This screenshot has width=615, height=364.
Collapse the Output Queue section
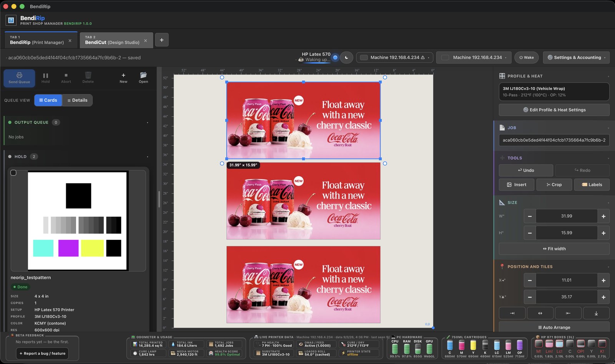click(148, 123)
